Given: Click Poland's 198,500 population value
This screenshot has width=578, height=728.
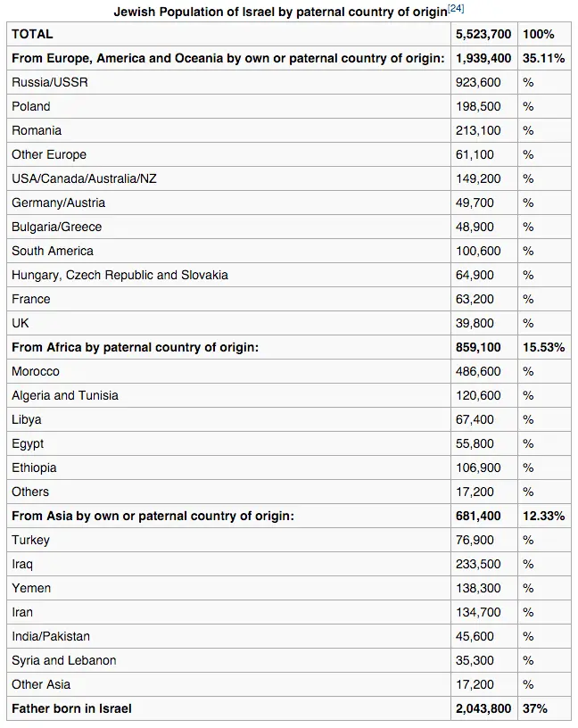Looking at the screenshot, I should coord(478,106).
